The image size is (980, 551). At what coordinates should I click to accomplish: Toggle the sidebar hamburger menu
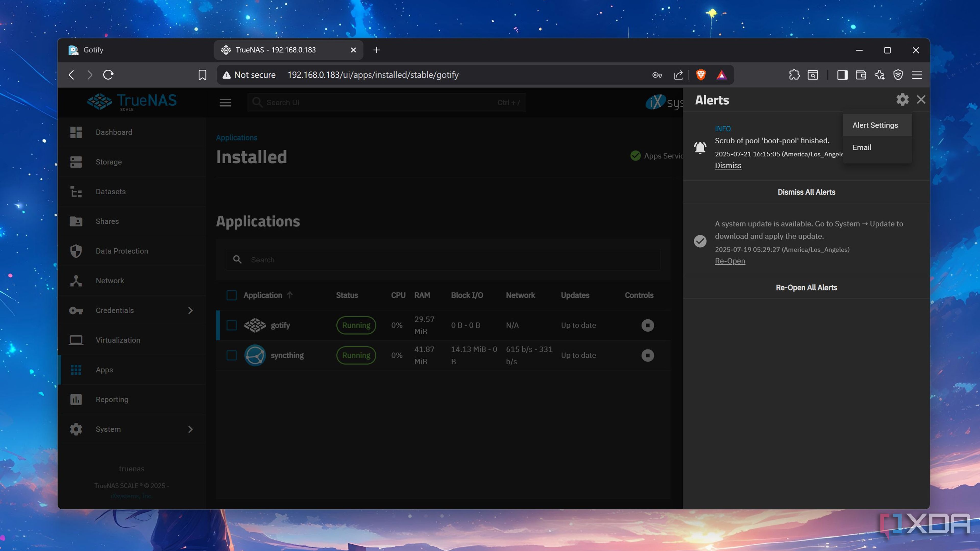[225, 103]
